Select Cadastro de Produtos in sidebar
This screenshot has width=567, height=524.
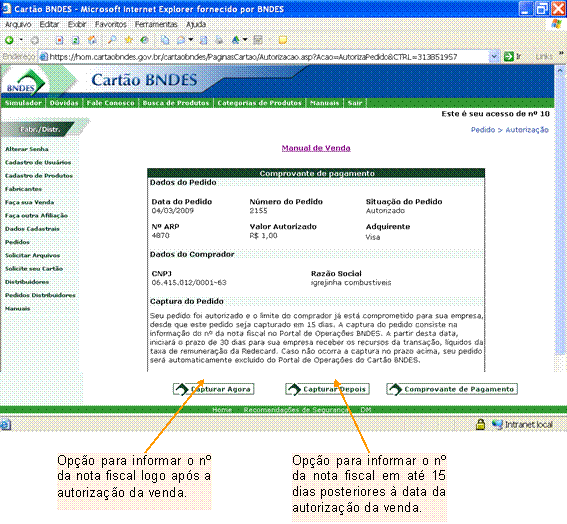click(x=39, y=176)
